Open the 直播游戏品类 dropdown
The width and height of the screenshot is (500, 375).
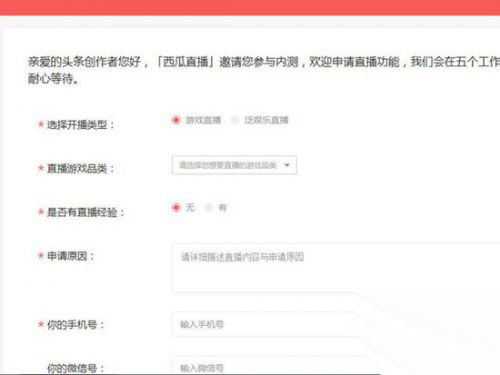point(234,165)
